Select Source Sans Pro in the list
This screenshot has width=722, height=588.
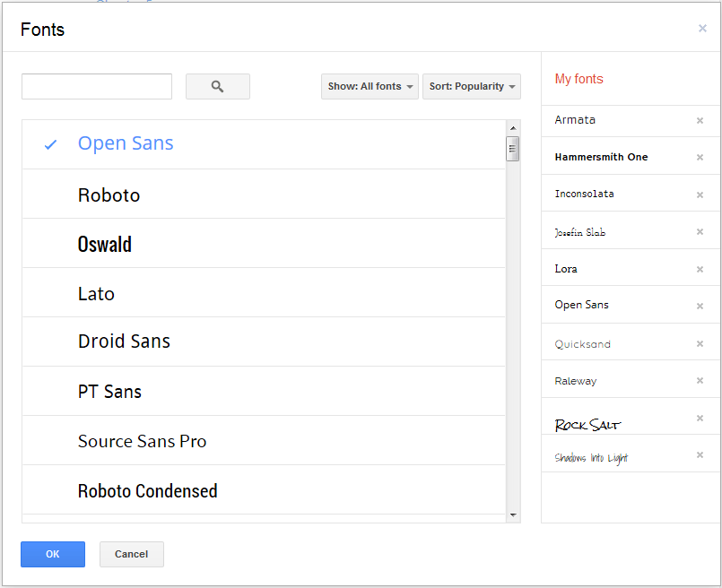264,441
